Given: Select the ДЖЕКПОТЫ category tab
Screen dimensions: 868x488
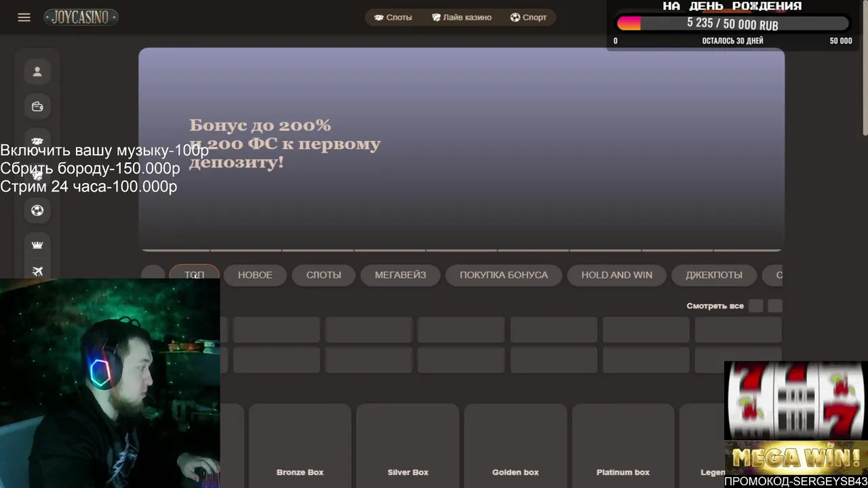Looking at the screenshot, I should point(714,275).
